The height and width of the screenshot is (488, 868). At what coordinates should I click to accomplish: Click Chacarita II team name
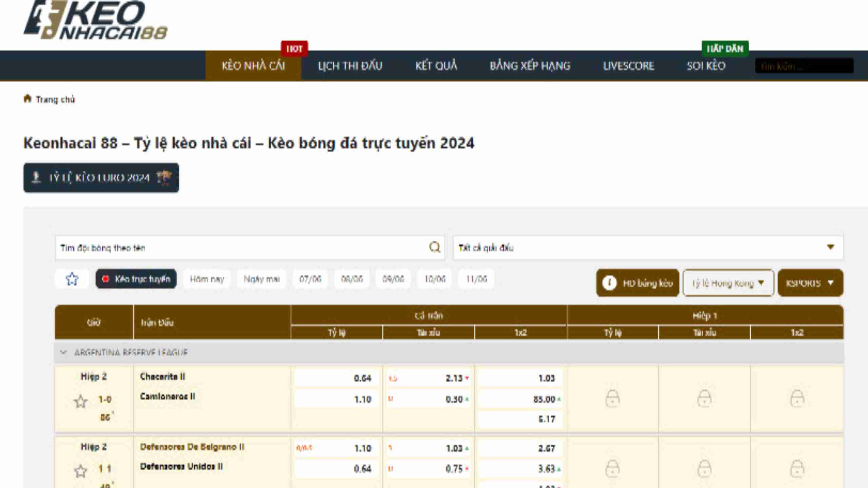[x=162, y=377]
